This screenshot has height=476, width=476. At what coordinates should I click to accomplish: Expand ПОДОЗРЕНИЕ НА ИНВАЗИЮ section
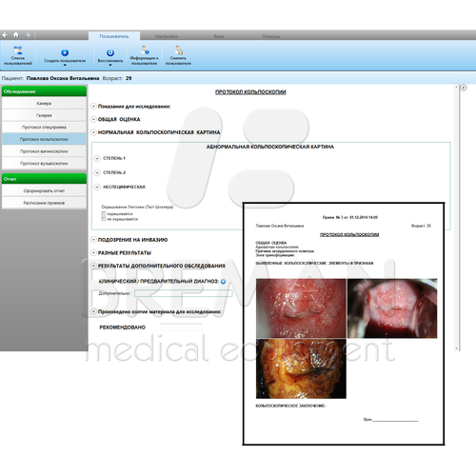93,240
